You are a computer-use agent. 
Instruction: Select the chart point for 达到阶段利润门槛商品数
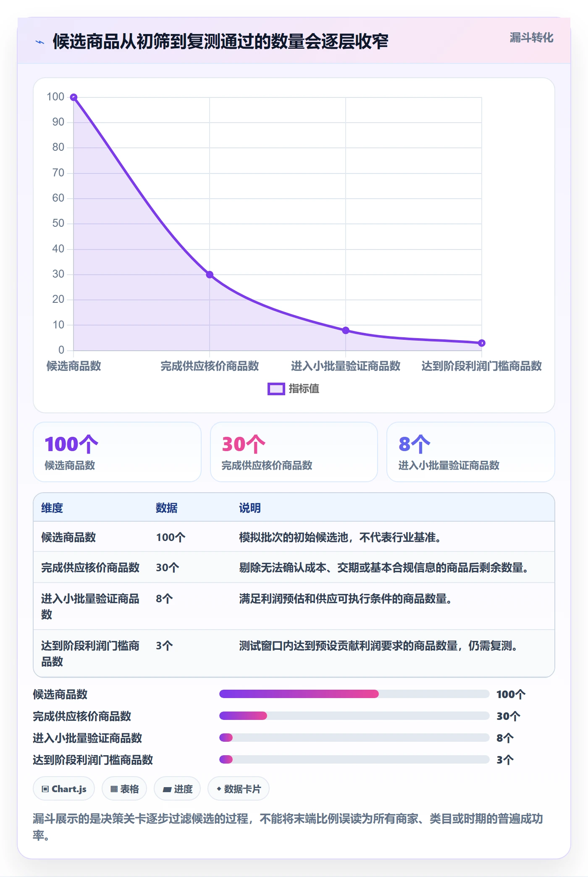point(482,343)
